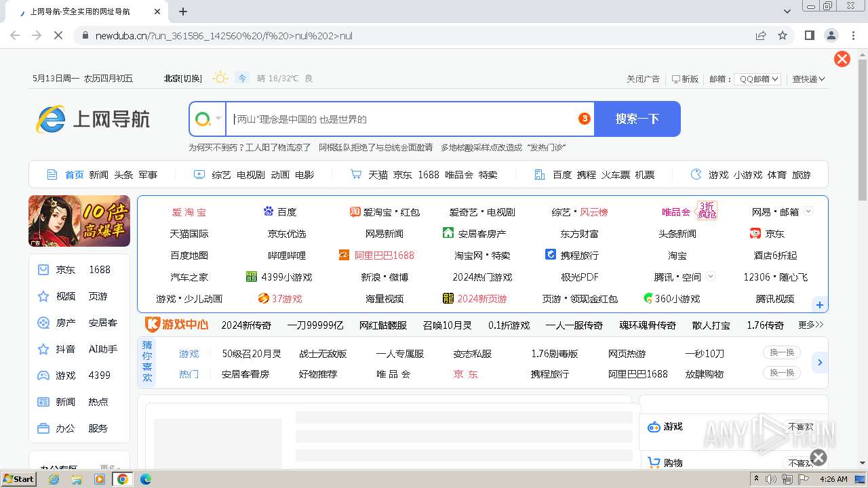
Task: Click 新闻 sidebar icon
Action: (43, 402)
